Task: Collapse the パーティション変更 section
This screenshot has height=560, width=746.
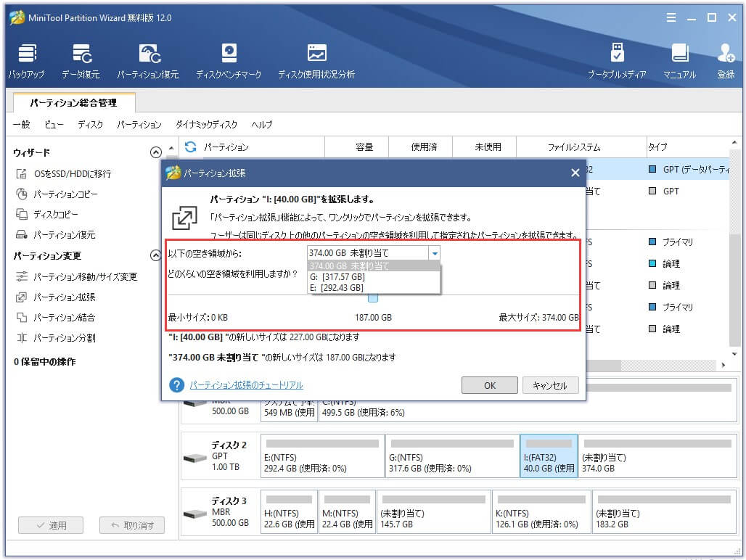Action: [156, 255]
